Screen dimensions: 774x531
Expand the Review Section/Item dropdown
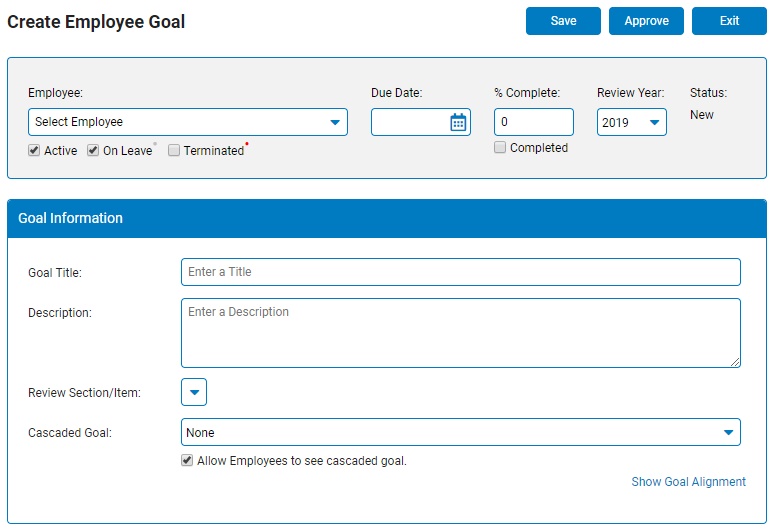194,392
